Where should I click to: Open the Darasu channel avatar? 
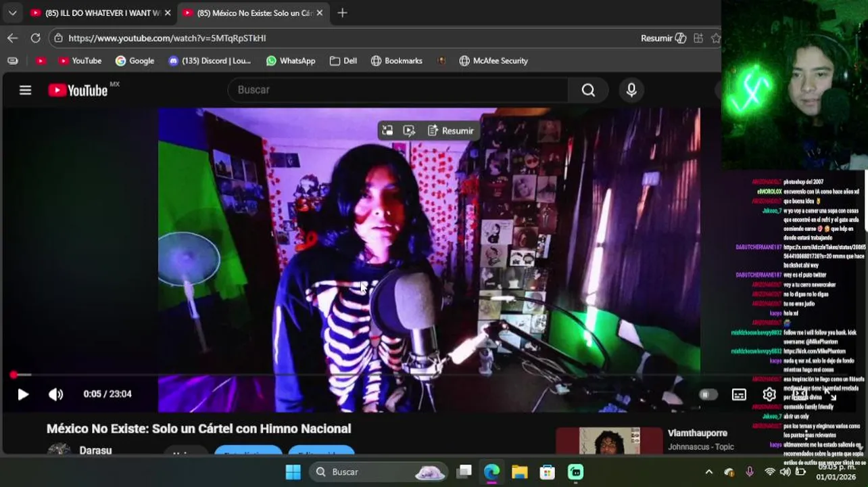click(59, 450)
